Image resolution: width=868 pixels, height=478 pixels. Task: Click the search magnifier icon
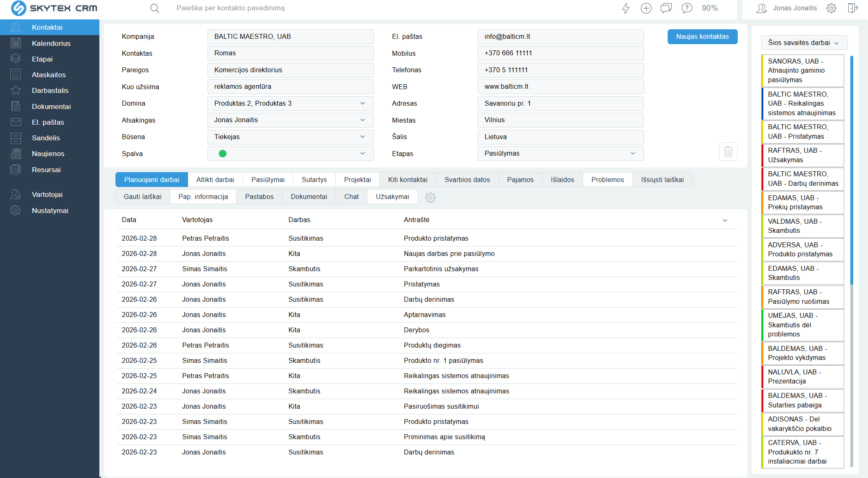[x=155, y=8]
